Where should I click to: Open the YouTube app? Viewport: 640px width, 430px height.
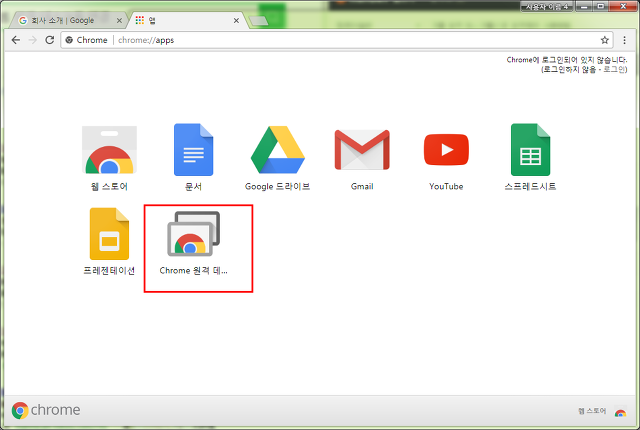pos(446,150)
